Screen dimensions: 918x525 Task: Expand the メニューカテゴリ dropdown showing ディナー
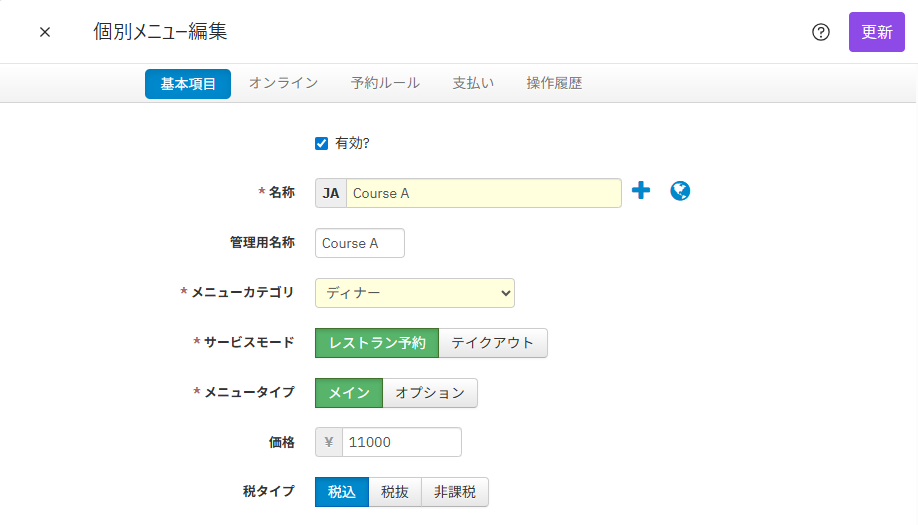pyautogui.click(x=415, y=293)
